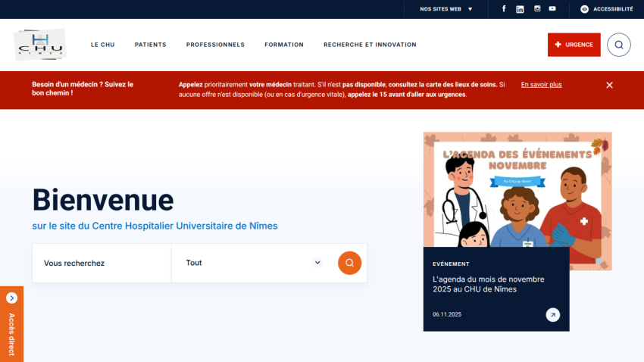The height and width of the screenshot is (362, 644).
Task: Click the Bienvenue heading
Action: pos(103,200)
